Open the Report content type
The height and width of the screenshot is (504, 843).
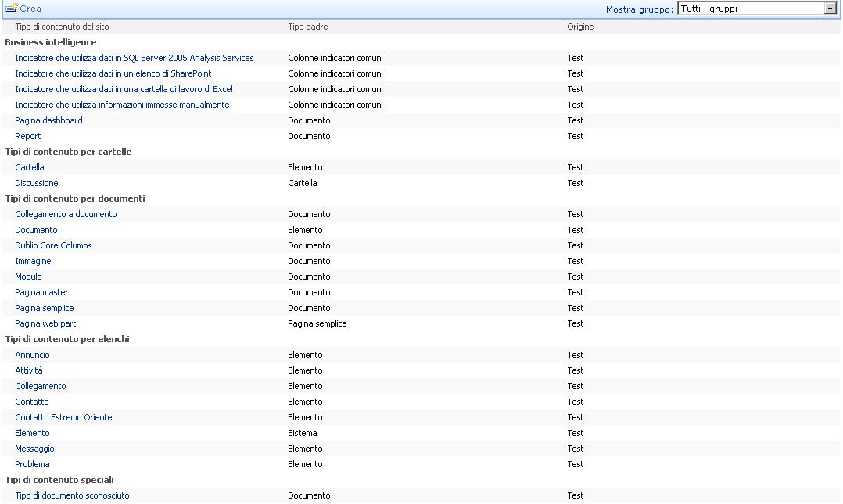tap(28, 136)
